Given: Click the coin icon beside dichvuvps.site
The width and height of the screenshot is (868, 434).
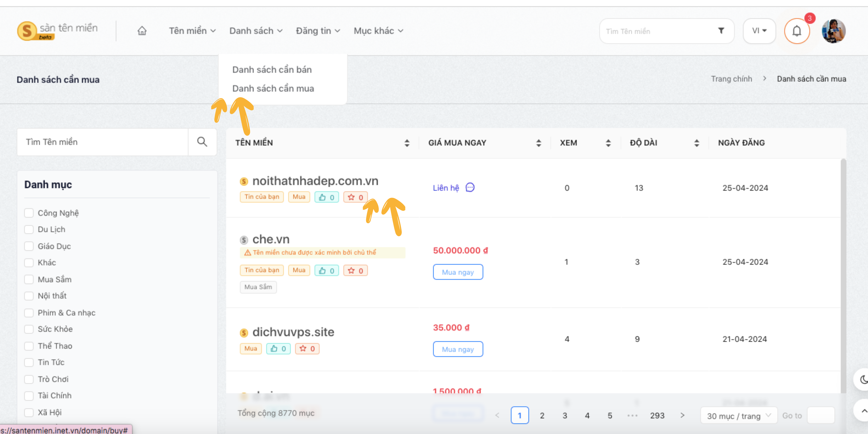Looking at the screenshot, I should [x=244, y=333].
